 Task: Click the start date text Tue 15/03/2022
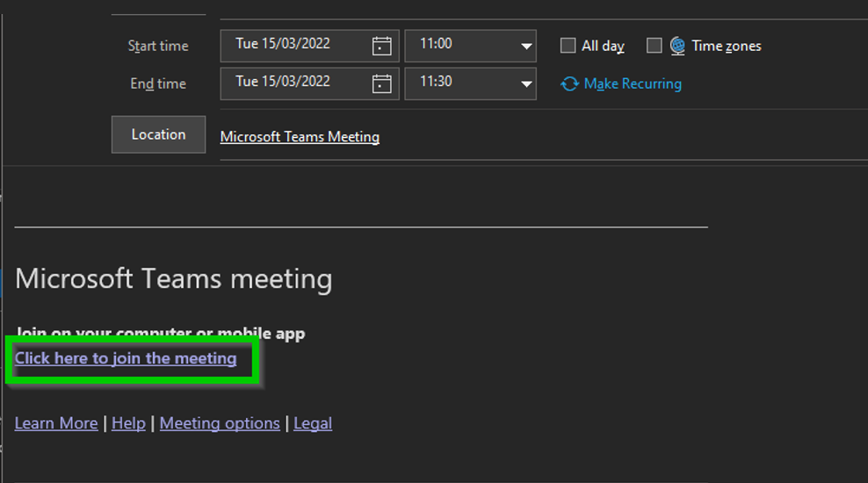point(283,44)
